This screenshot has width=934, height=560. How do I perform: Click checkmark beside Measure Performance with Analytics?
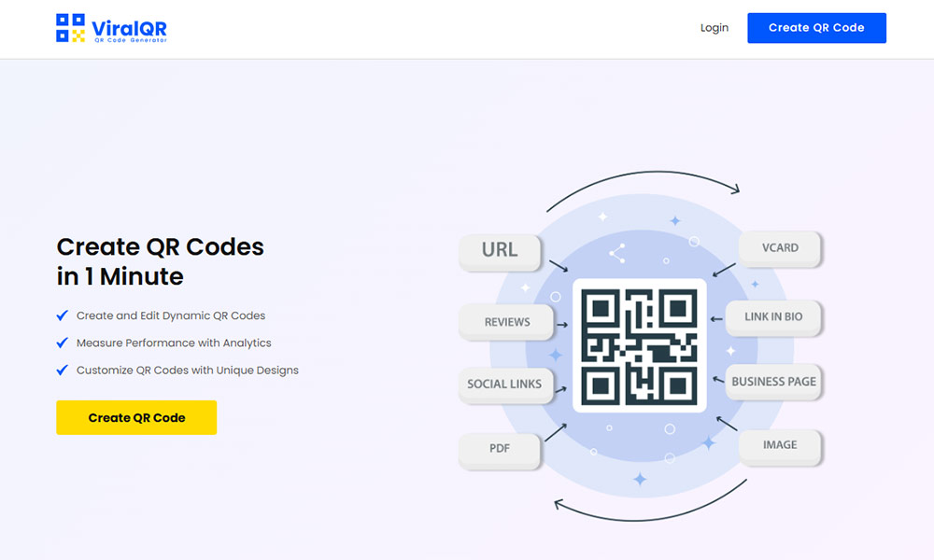coord(63,343)
